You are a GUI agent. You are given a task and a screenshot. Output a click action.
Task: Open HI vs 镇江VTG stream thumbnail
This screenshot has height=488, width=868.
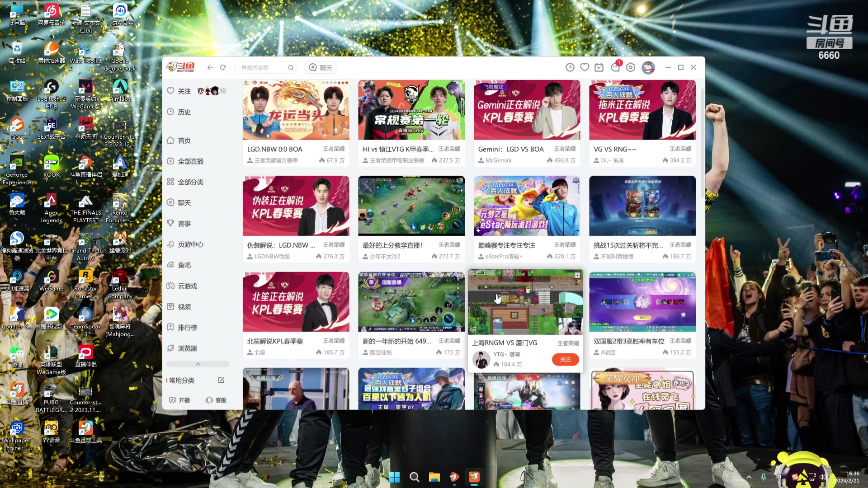pos(411,110)
